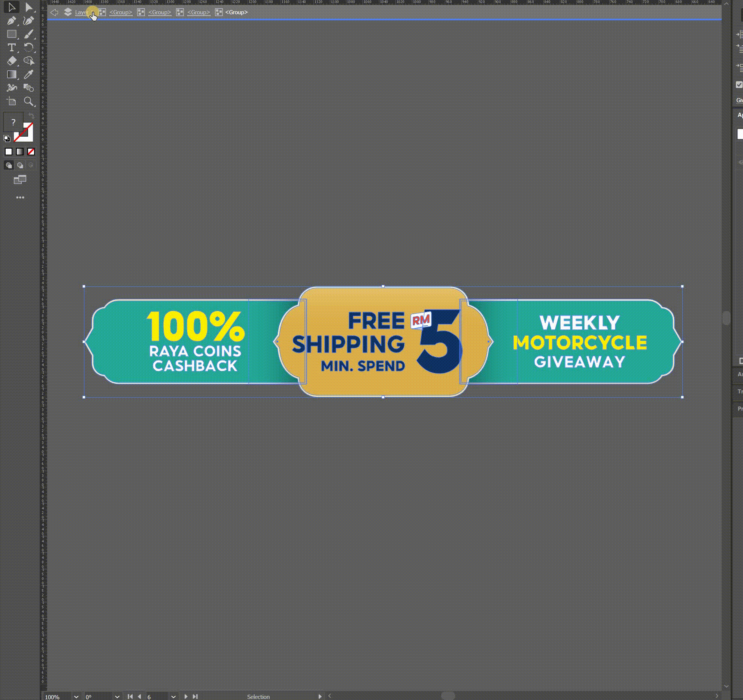
Task: Select the Direct Selection tool
Action: pyautogui.click(x=29, y=7)
